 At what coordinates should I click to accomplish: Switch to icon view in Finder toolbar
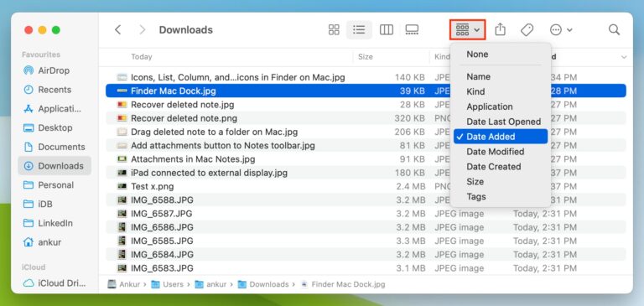(334, 29)
